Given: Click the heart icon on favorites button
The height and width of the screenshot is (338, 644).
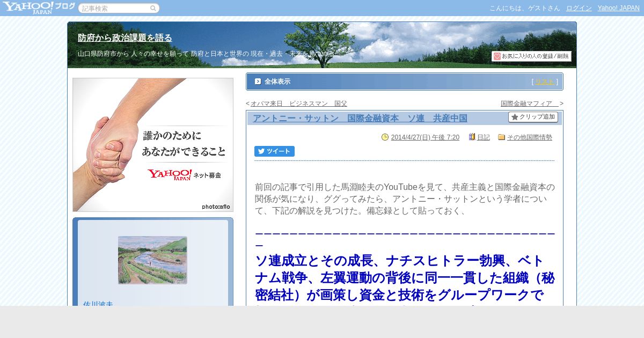Looking at the screenshot, I should tap(497, 56).
